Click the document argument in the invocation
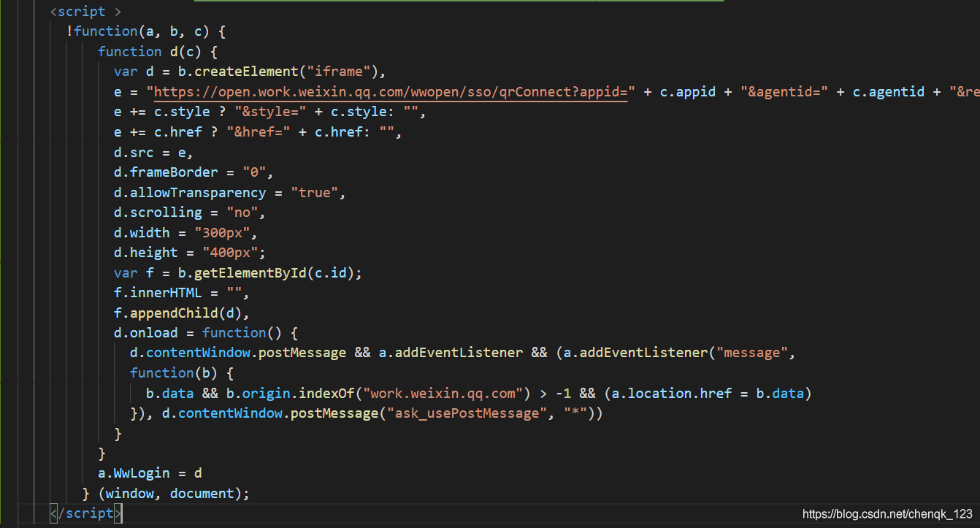 pos(202,494)
